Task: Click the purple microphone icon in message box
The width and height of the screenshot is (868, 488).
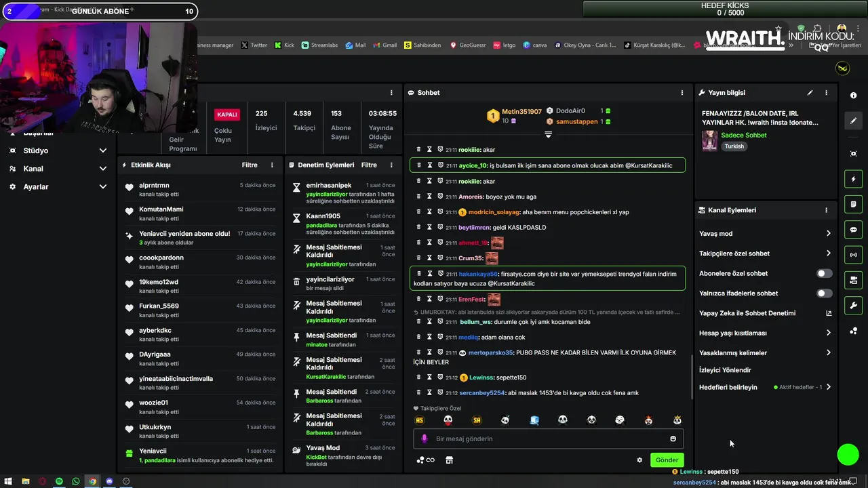Action: click(x=425, y=439)
